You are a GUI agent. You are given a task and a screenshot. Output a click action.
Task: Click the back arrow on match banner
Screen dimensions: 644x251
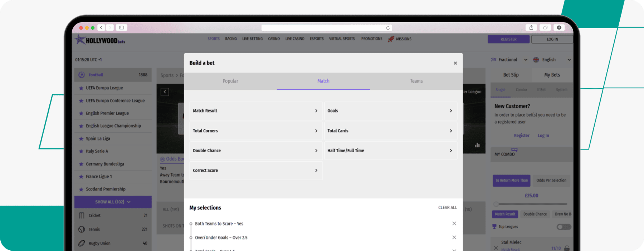click(x=165, y=92)
